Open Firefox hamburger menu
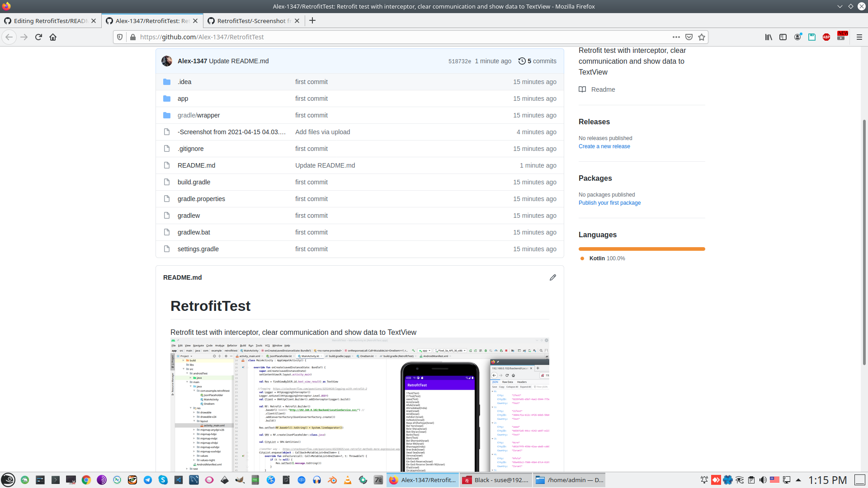The height and width of the screenshot is (488, 868). pos(859,37)
